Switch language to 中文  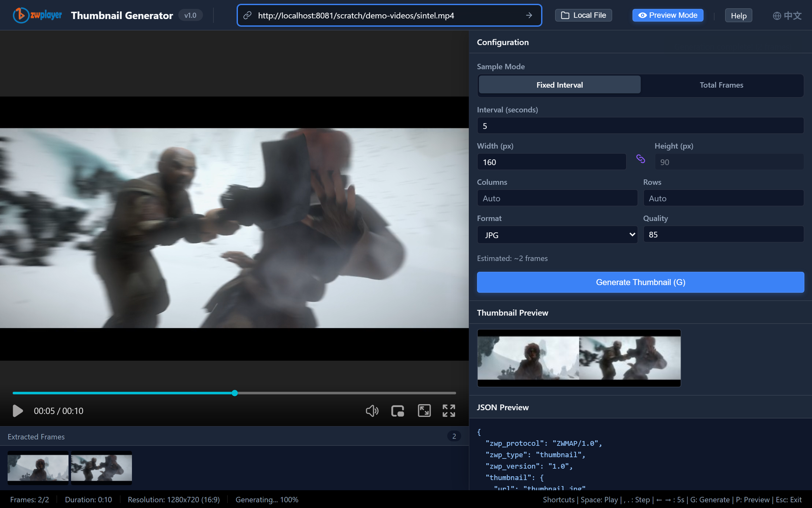[x=787, y=16]
